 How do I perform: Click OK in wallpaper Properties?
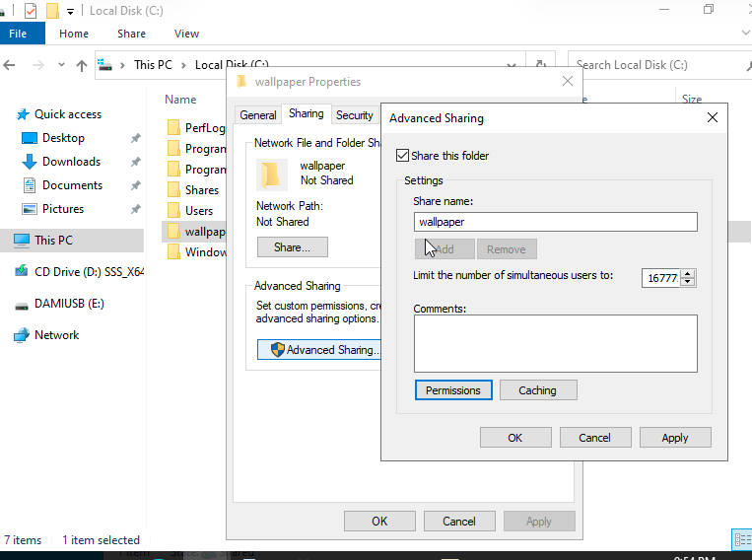[x=379, y=522]
